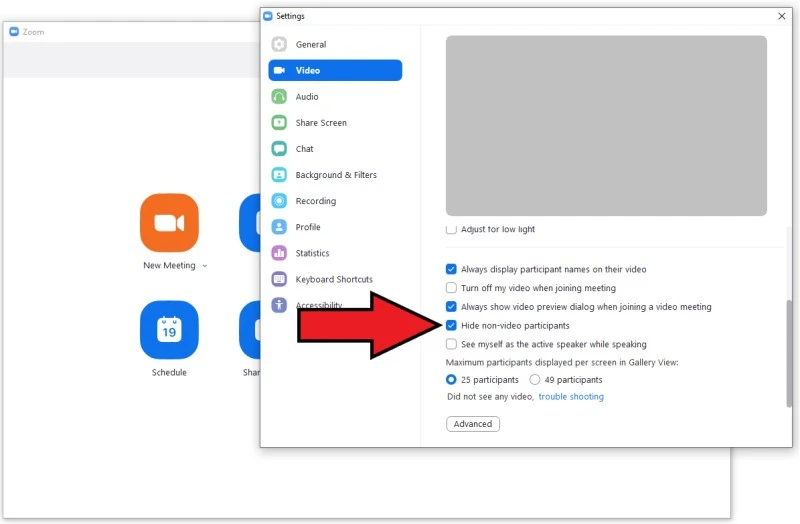Open Audio settings via headphone icon
Screen dimensions: 800x524
[x=279, y=97]
